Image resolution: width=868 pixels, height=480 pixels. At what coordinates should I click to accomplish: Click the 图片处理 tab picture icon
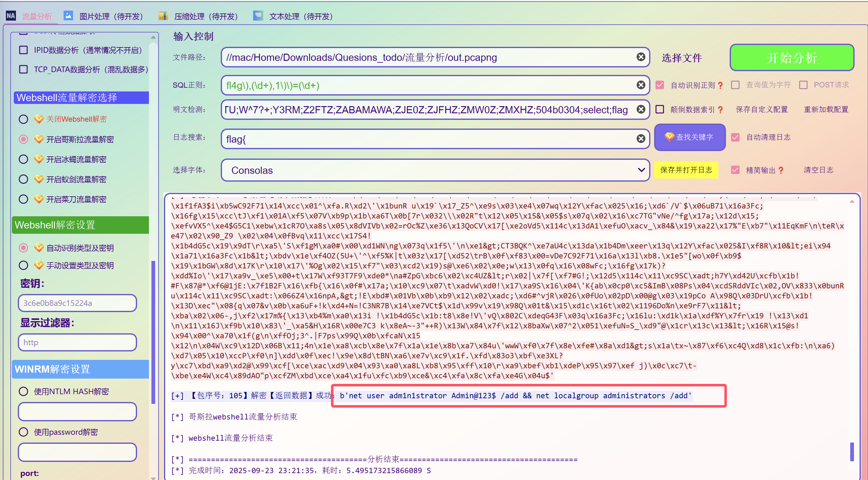[x=68, y=16]
